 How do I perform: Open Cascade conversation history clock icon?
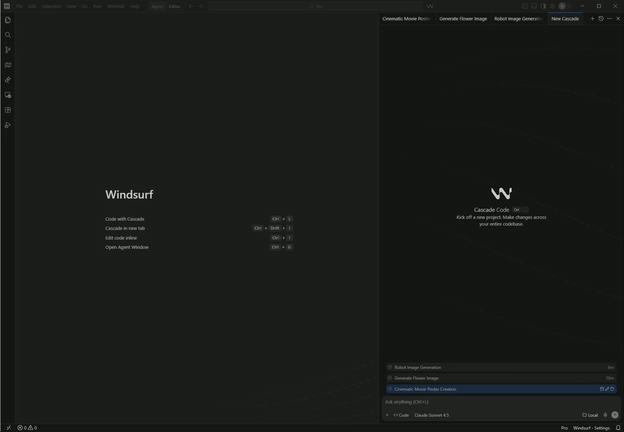(x=601, y=19)
